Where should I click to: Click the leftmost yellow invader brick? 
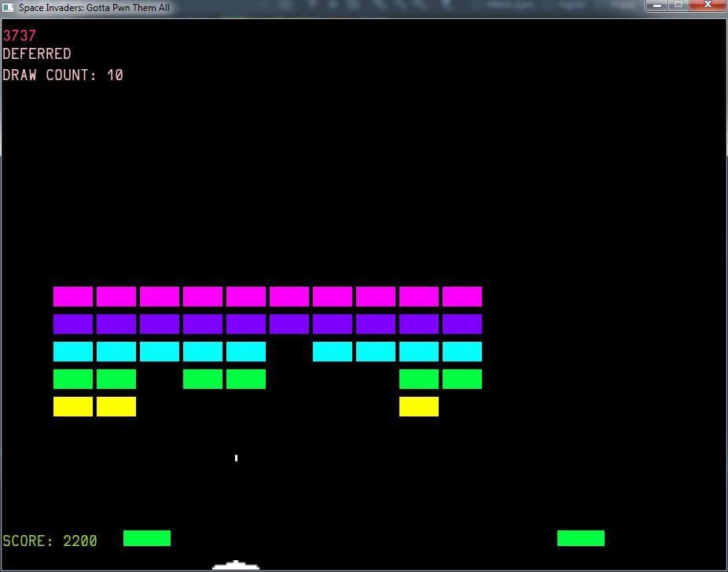point(73,406)
